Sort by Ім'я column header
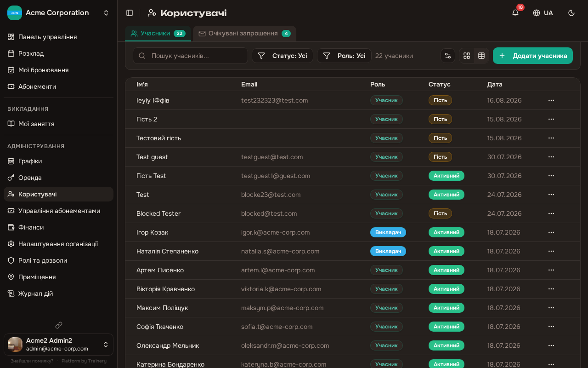Viewport: 588px width, 368px height. 142,84
